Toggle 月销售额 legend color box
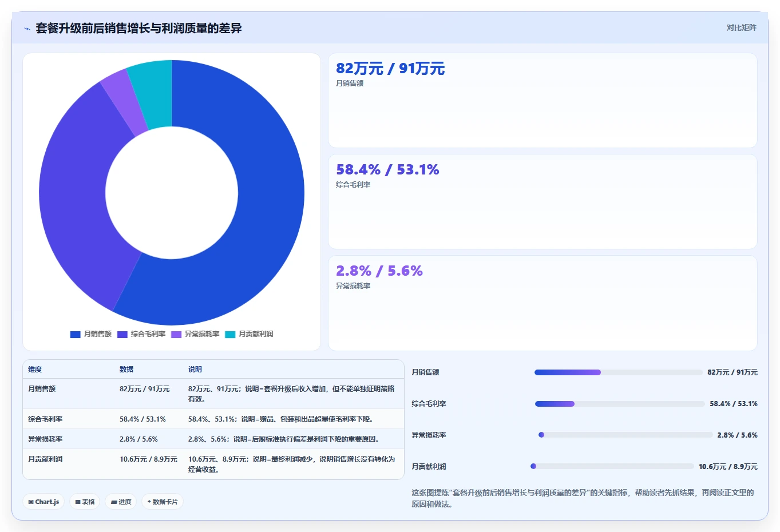This screenshot has height=532, width=780. pos(75,334)
